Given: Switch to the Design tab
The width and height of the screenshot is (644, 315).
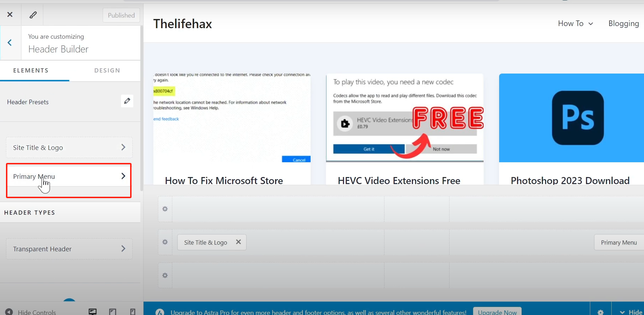Looking at the screenshot, I should point(107,70).
